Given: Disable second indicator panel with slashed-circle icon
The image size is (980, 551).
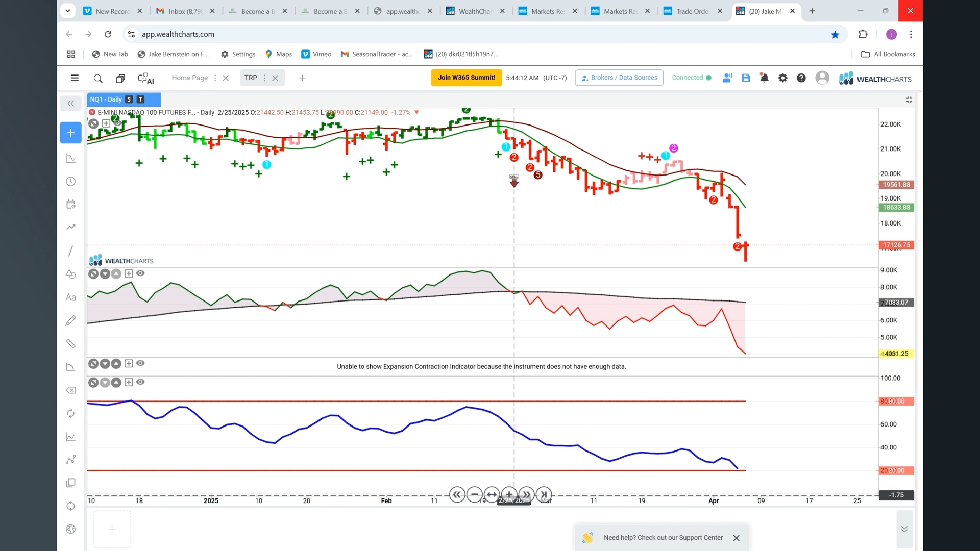Looking at the screenshot, I should 93,274.
